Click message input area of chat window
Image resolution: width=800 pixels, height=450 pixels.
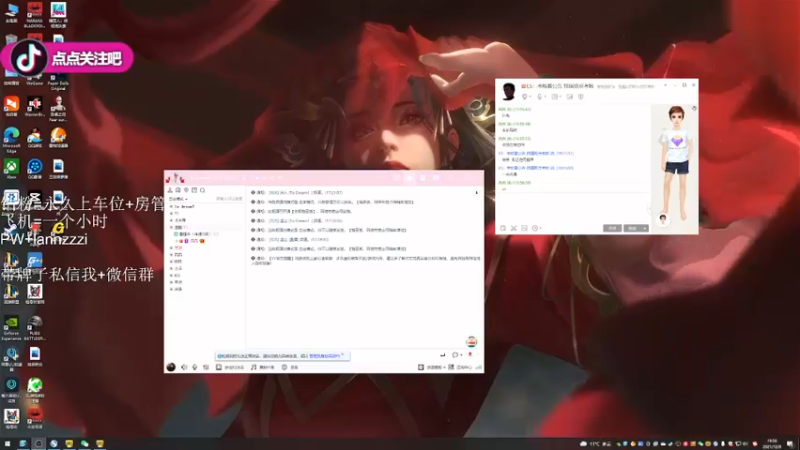pyautogui.click(x=574, y=208)
